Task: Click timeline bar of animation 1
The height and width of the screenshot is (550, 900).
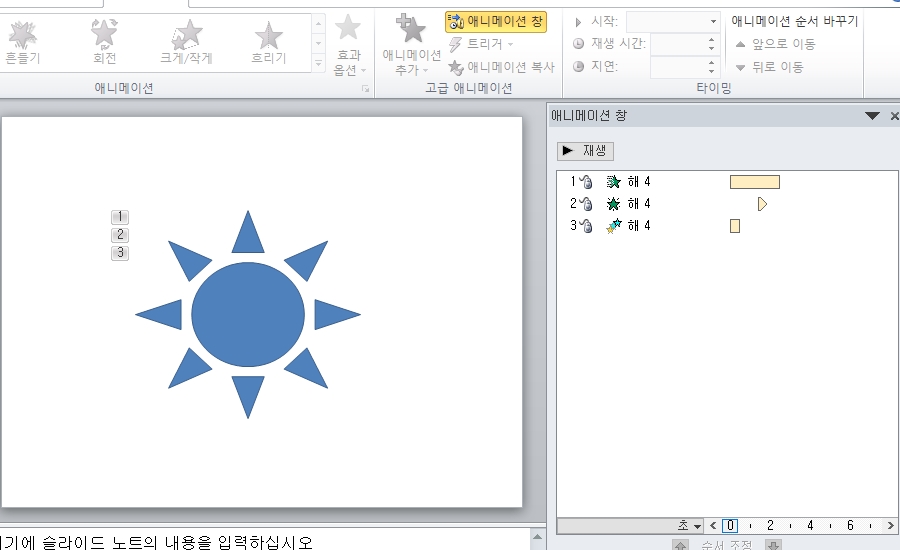Action: (755, 182)
